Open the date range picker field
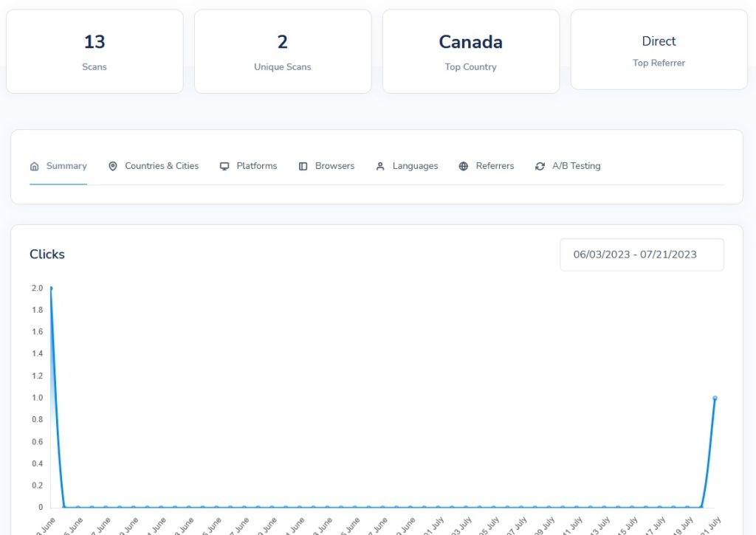The width and height of the screenshot is (756, 535). click(x=642, y=255)
